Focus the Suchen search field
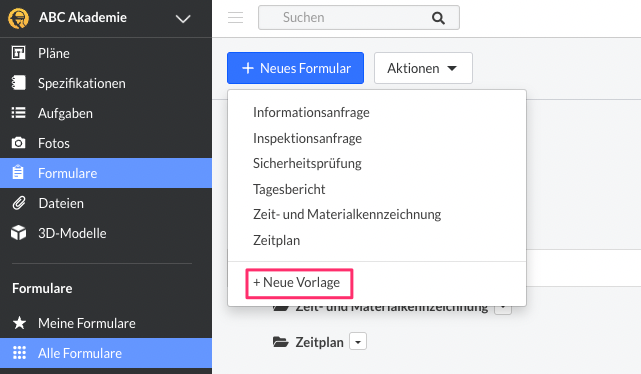Viewport: 641px width, 374px height. coord(359,18)
